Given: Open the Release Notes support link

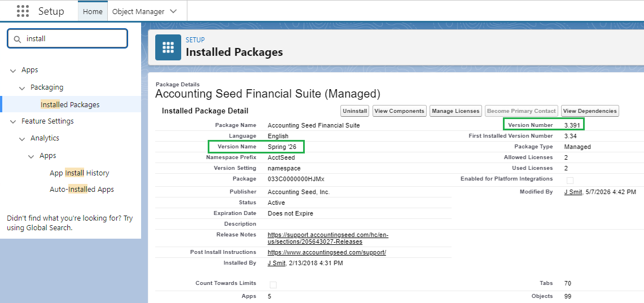Looking at the screenshot, I should [328, 238].
